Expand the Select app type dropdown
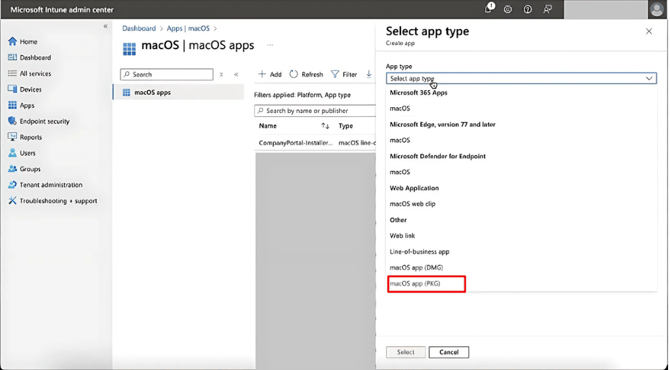670x370 pixels. click(x=521, y=78)
